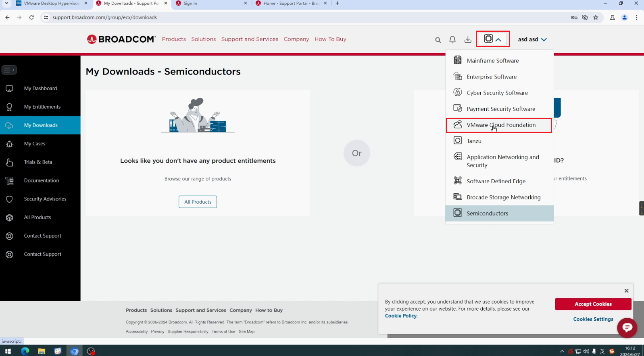Click the Documentation book icon
The height and width of the screenshot is (356, 644).
(9, 181)
